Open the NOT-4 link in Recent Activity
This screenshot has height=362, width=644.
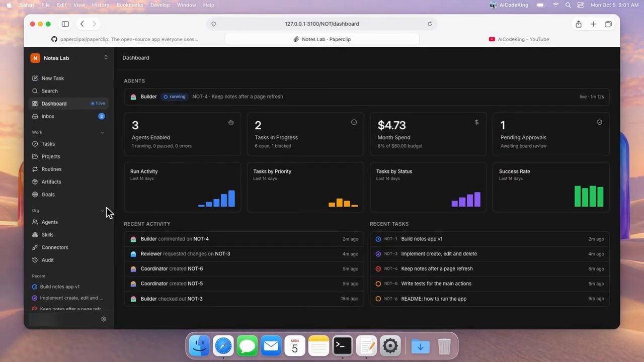click(x=201, y=239)
